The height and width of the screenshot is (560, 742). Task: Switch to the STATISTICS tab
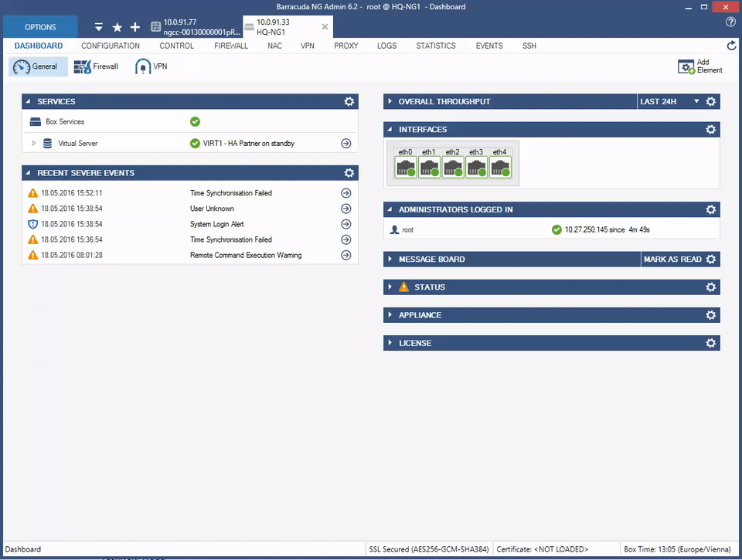click(436, 46)
